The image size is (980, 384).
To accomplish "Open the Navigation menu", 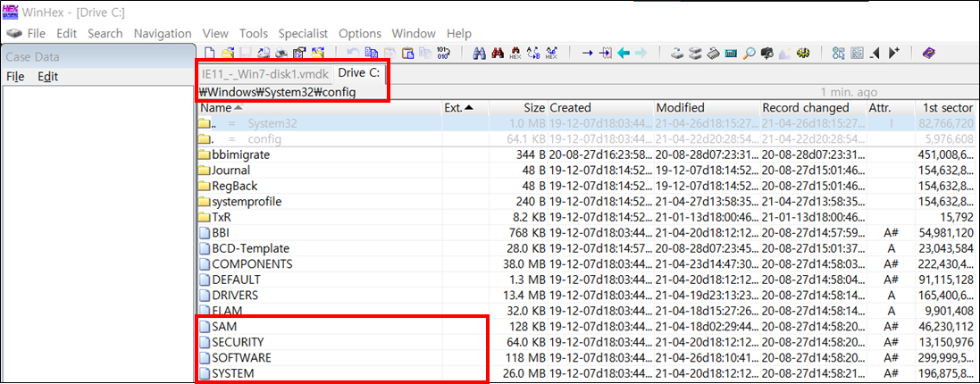I will click(163, 33).
